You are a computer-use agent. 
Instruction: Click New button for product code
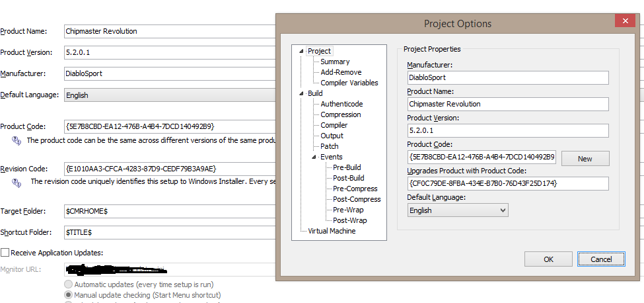[585, 159]
